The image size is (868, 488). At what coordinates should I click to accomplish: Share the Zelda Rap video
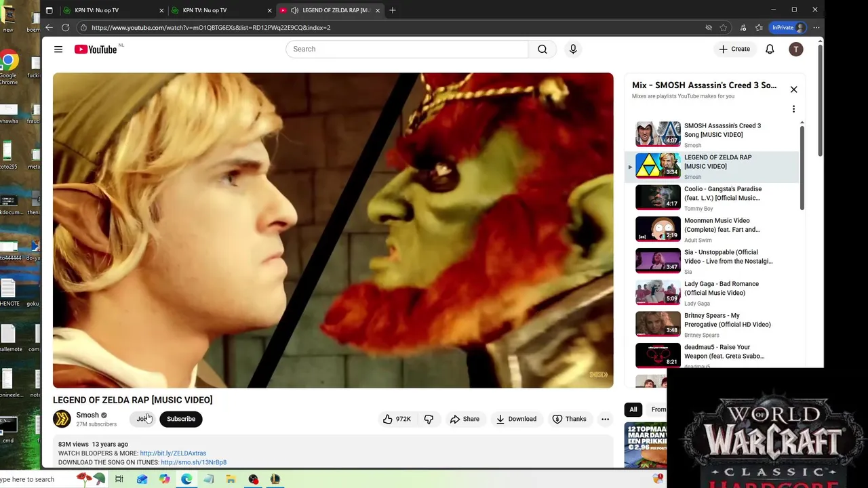pos(465,419)
